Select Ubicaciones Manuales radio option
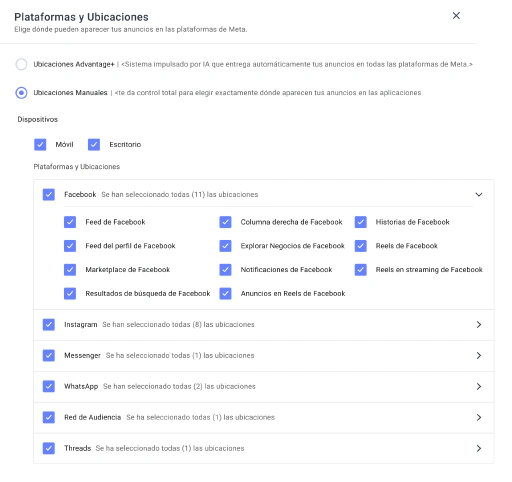This screenshot has height=482, width=512. (x=22, y=93)
